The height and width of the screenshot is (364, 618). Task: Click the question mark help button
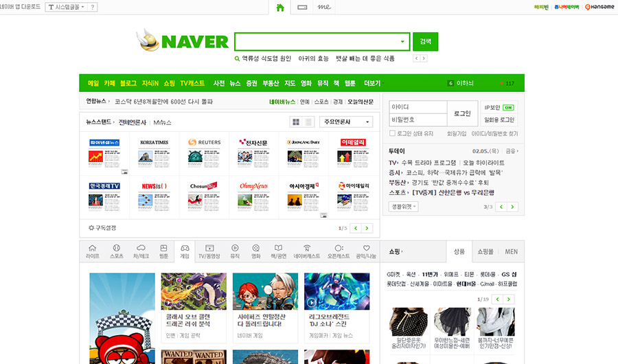point(93,7)
